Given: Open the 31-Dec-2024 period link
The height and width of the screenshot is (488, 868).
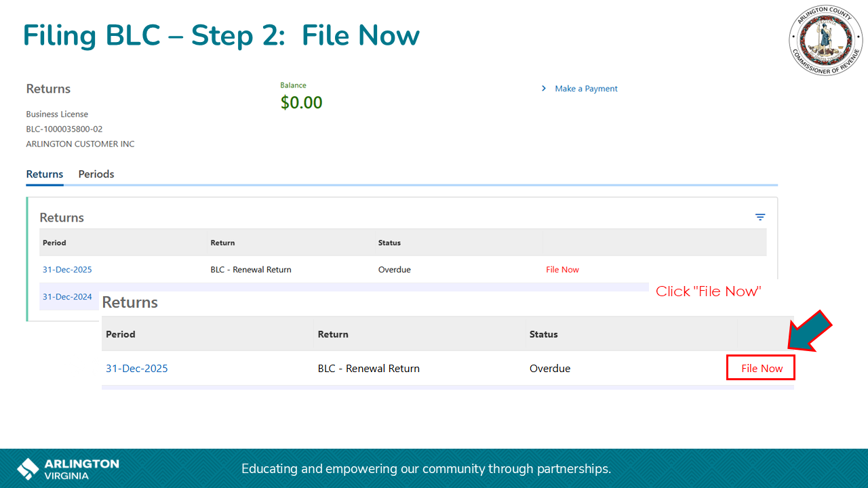Looking at the screenshot, I should click(67, 297).
